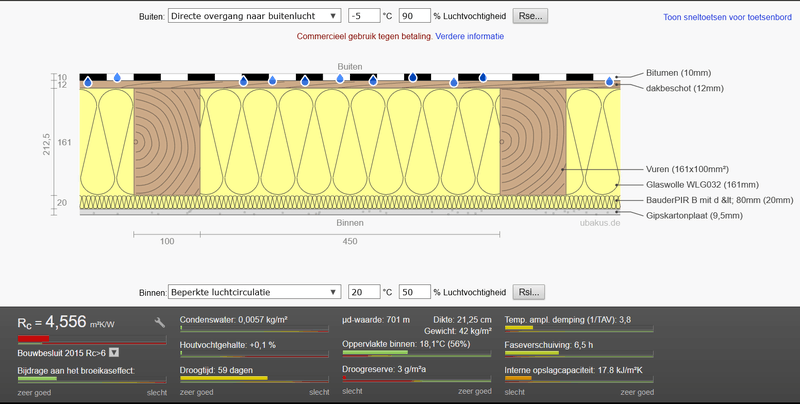Viewport: 800px width, 404px height.
Task: Follow the Verdere informatie link
Action: [x=470, y=36]
